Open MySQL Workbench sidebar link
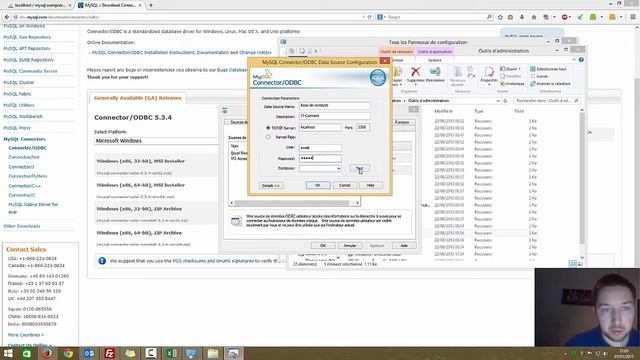 click(x=23, y=116)
